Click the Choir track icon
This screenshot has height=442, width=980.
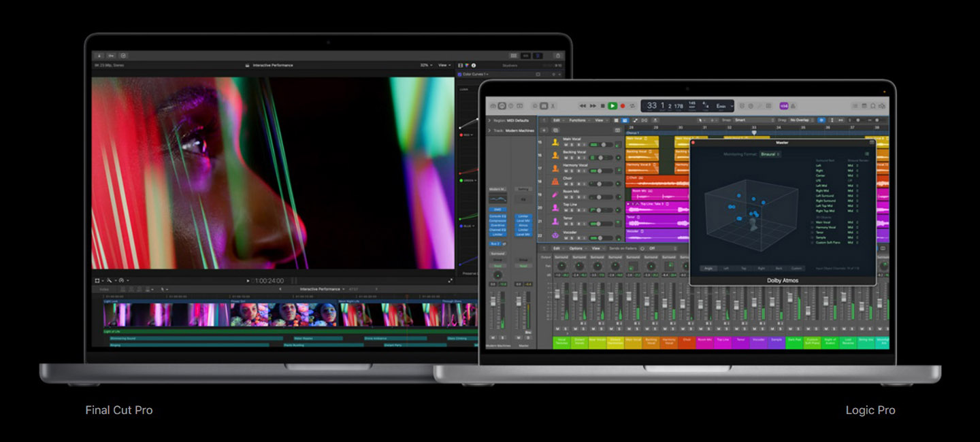coord(555,181)
